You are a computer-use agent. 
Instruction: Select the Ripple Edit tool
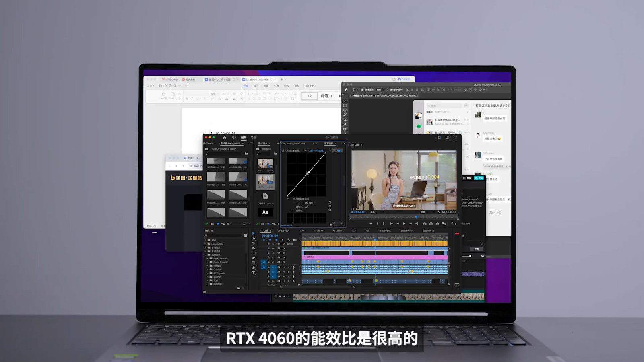[253, 243]
